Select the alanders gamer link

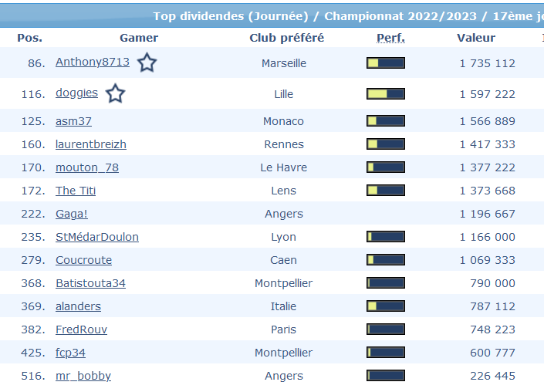(78, 306)
